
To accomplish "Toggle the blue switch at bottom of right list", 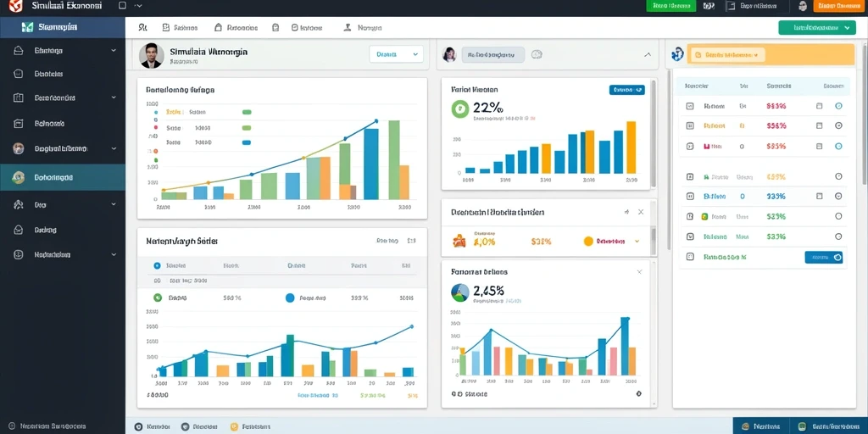I will (824, 258).
